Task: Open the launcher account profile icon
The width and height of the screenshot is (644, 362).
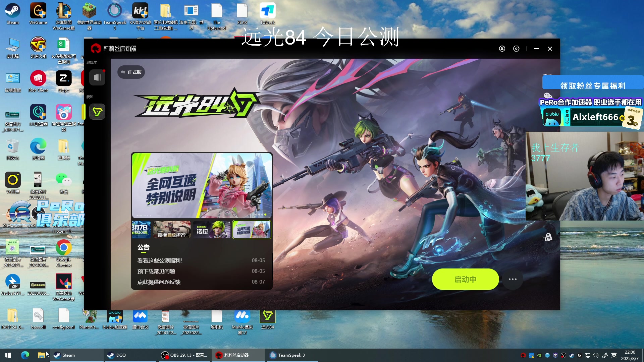Action: coord(502,49)
